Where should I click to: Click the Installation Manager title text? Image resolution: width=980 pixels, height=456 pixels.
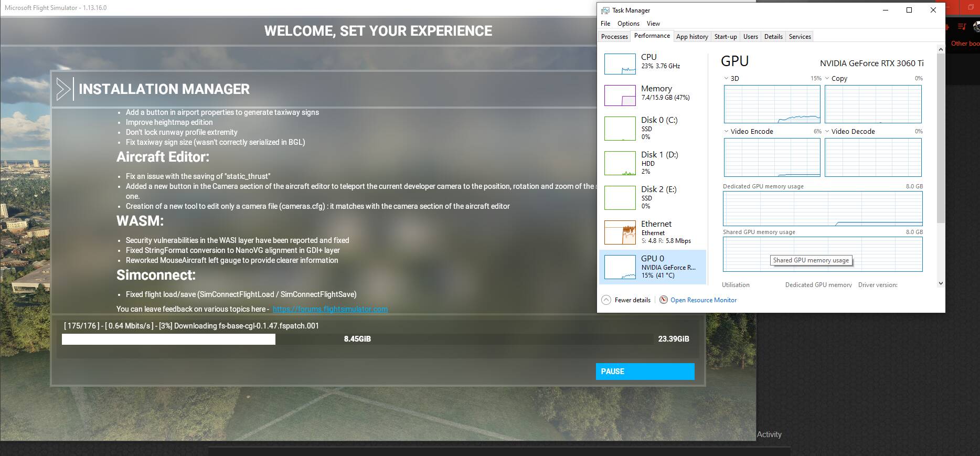tap(164, 89)
